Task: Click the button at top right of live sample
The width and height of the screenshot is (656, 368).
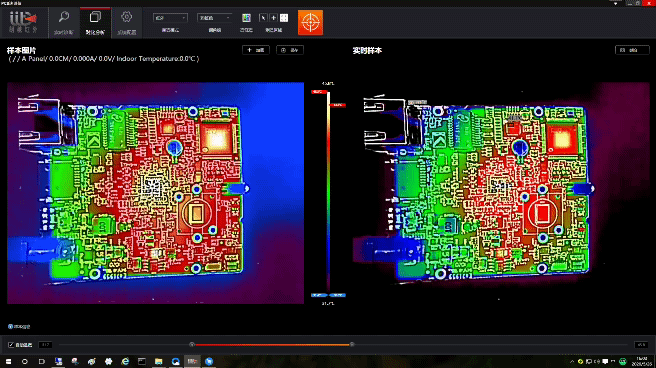Action: 632,50
